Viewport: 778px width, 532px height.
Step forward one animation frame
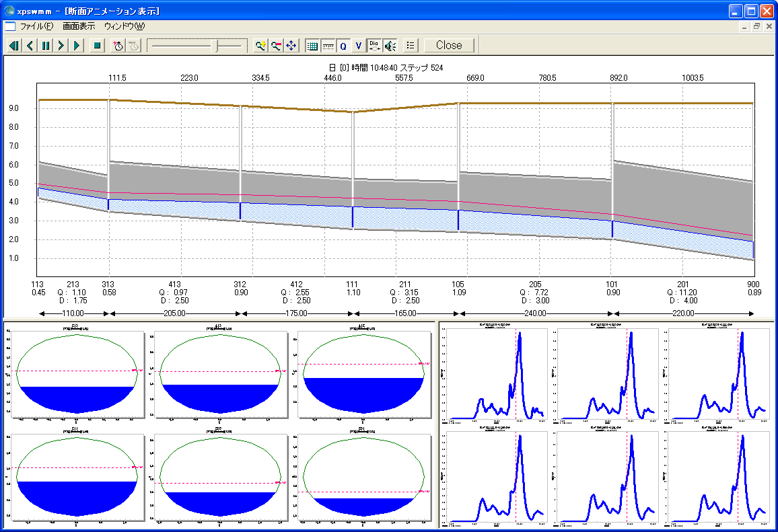click(x=61, y=46)
